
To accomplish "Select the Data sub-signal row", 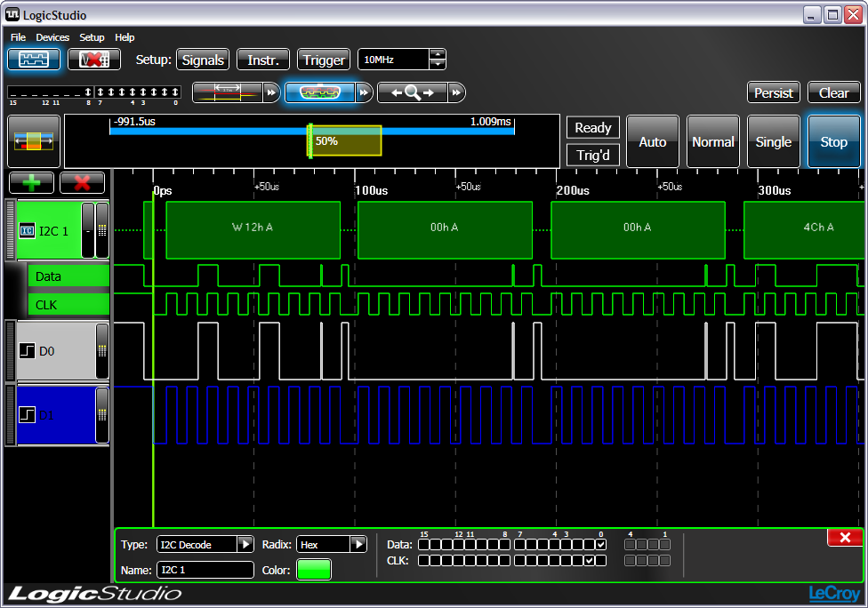I will 68,276.
